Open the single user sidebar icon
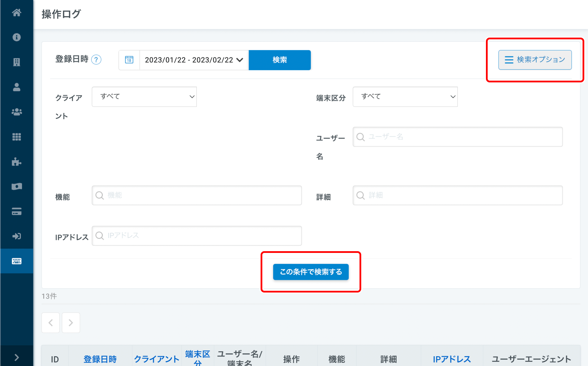Viewport: 588px width, 366px height. 17,87
